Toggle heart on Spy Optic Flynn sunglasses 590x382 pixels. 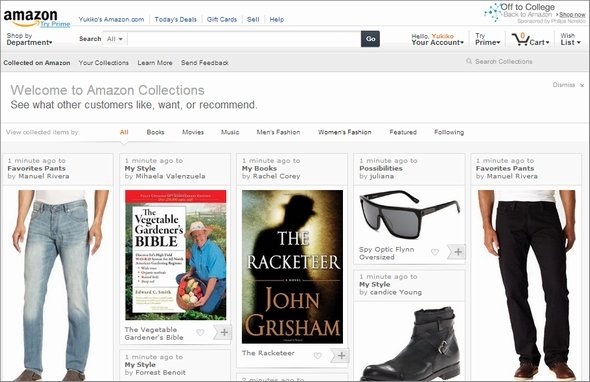pyautogui.click(x=435, y=252)
